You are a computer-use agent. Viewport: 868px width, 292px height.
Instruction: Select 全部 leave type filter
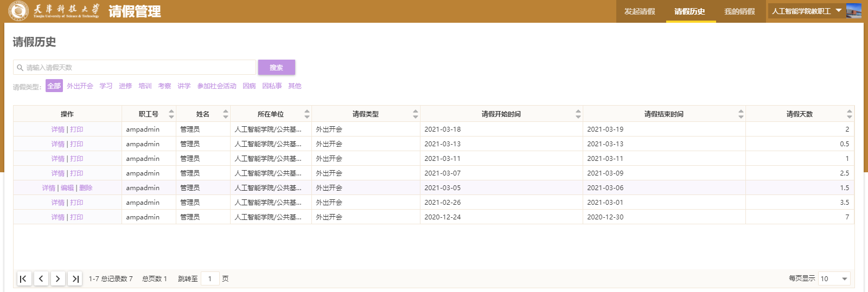[x=54, y=86]
